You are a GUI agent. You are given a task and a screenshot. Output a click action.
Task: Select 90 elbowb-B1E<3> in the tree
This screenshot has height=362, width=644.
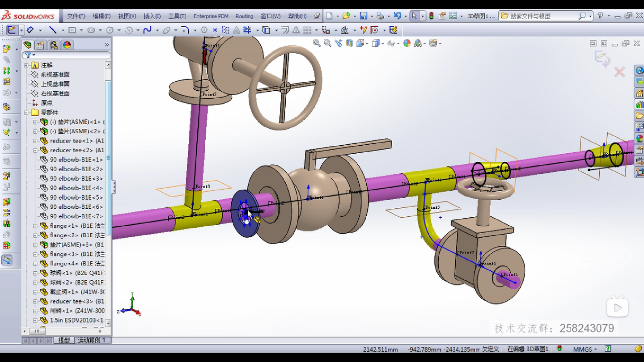coord(76,179)
